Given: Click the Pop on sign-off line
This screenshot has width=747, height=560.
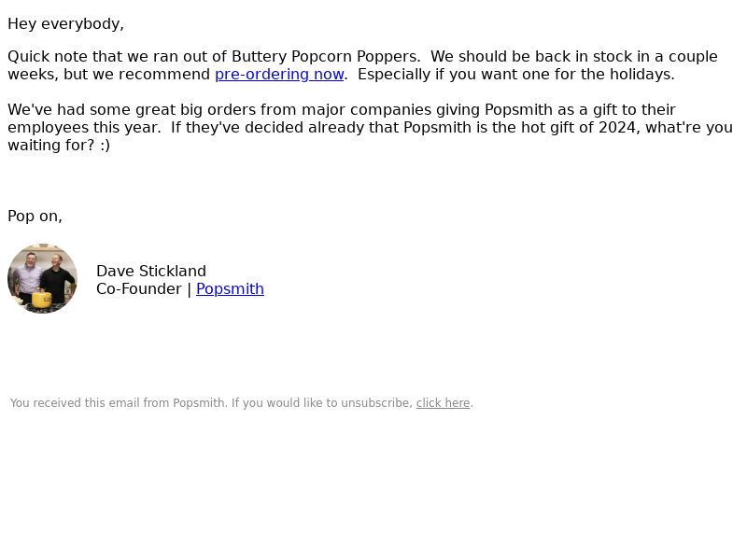Looking at the screenshot, I should [x=35, y=217].
